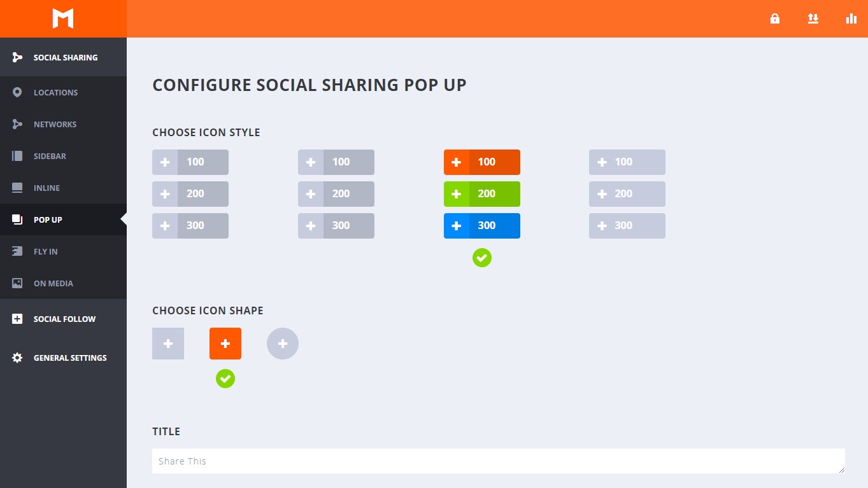Click the Social Follow plus icon
This screenshot has width=868, height=488.
coord(17,319)
